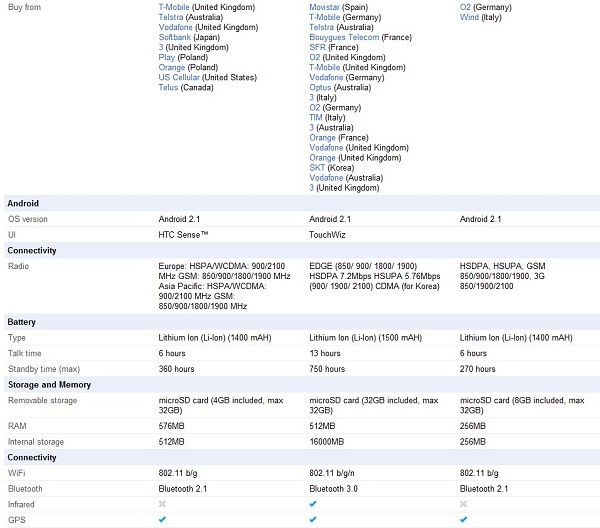The image size is (600, 528).
Task: Click the '750 hours' standby value
Action: [327, 369]
